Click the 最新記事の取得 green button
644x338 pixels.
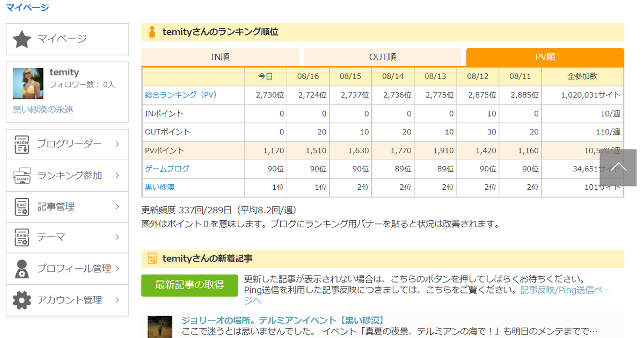pyautogui.click(x=189, y=285)
